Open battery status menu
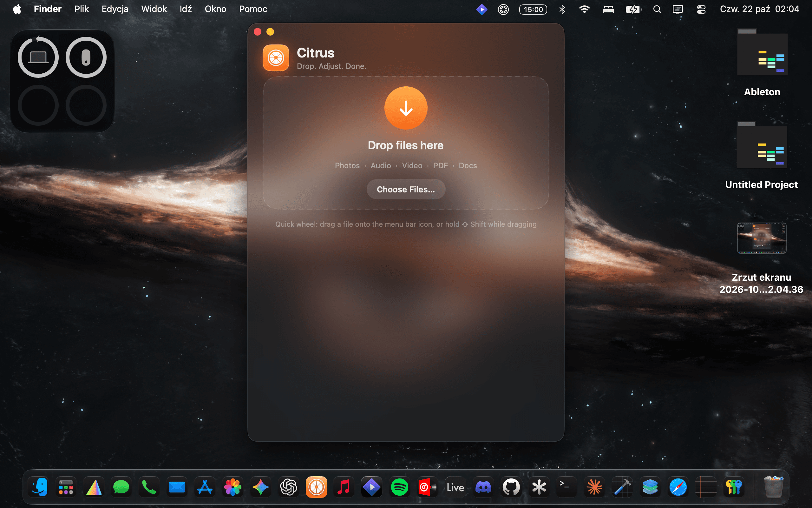This screenshot has width=812, height=508. [633, 9]
